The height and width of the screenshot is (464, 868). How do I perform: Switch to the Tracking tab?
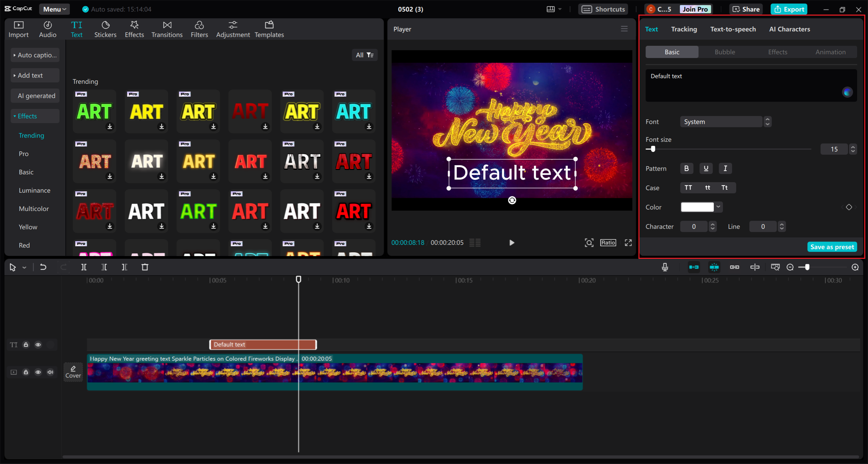coord(684,29)
